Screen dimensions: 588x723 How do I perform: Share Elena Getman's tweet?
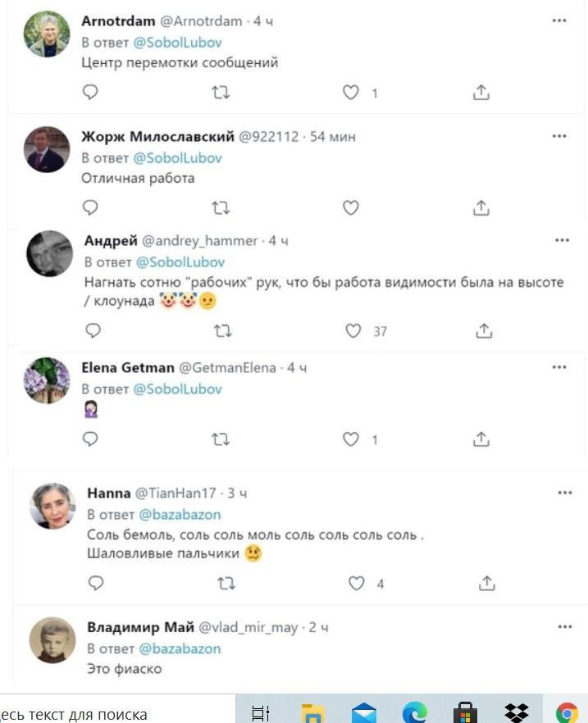tap(482, 439)
